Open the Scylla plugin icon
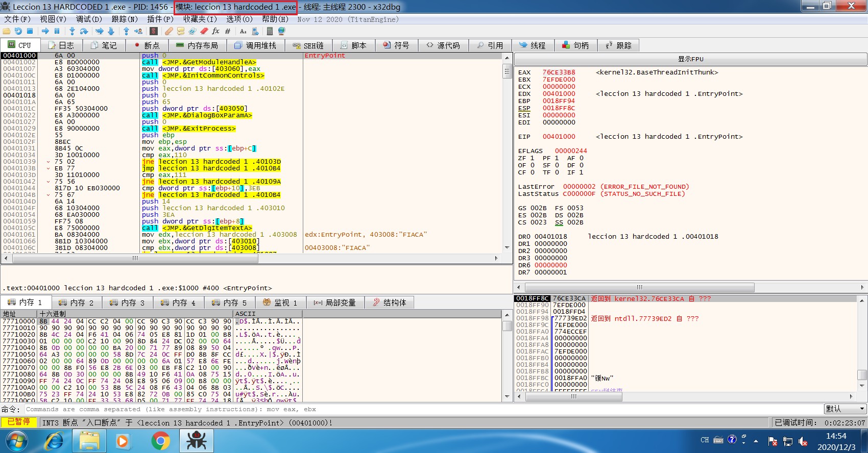The height and width of the screenshot is (453, 868). pyautogui.click(x=153, y=31)
